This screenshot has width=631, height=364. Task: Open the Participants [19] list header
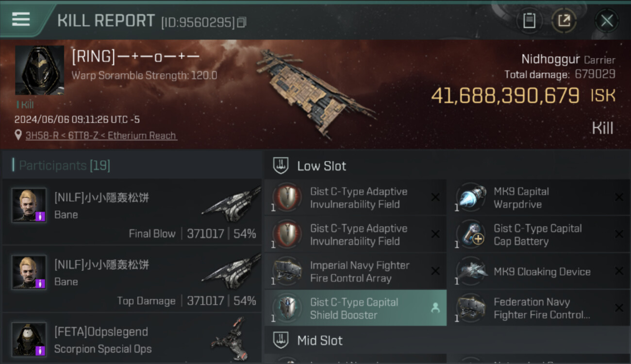point(65,165)
